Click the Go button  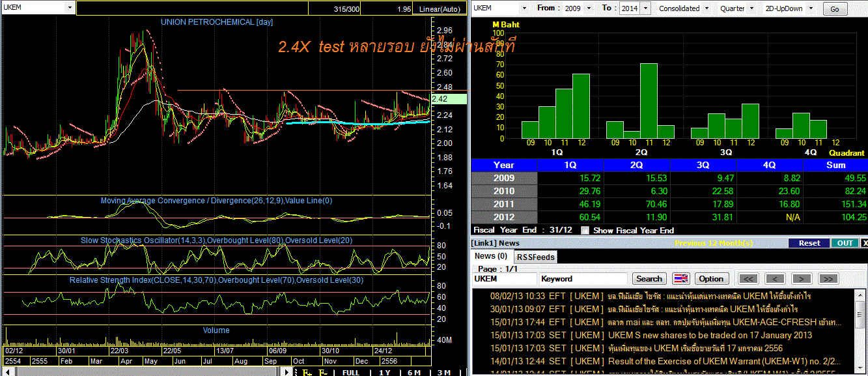(x=835, y=9)
